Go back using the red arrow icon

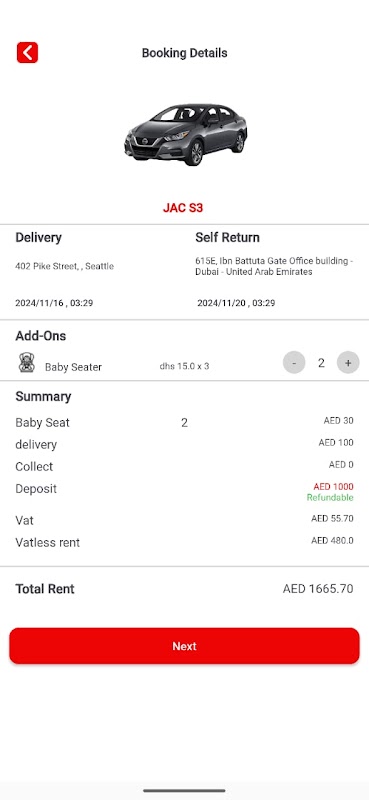click(27, 53)
